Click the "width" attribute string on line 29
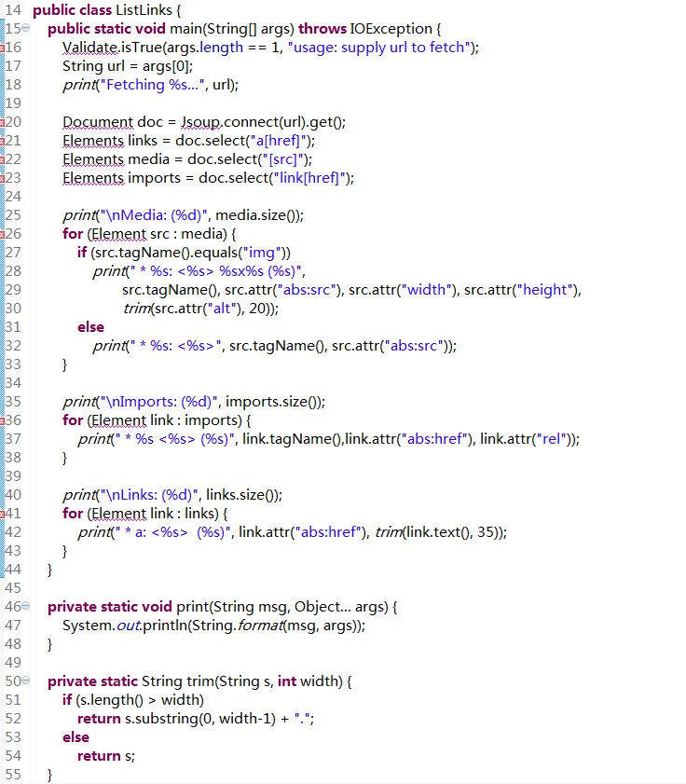The height and width of the screenshot is (784, 686). tap(427, 290)
